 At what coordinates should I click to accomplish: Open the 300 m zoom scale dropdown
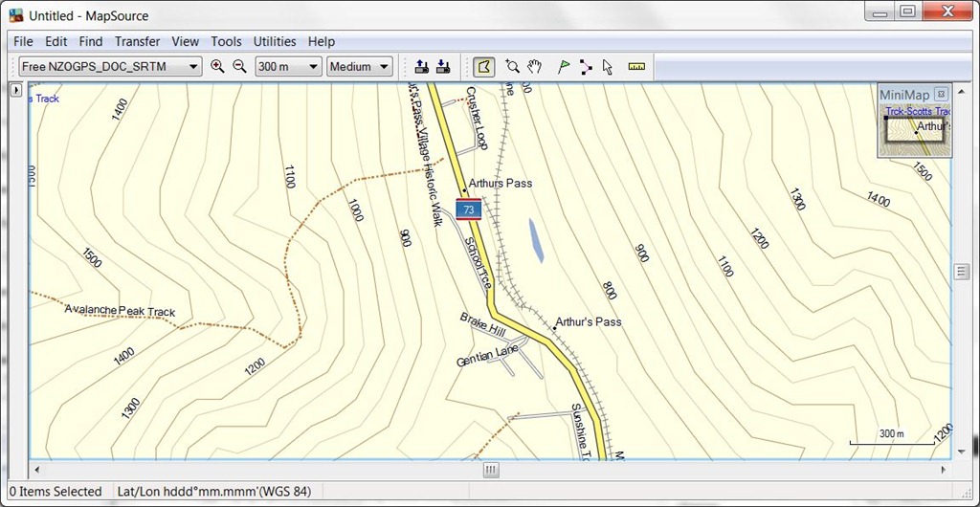(288, 66)
